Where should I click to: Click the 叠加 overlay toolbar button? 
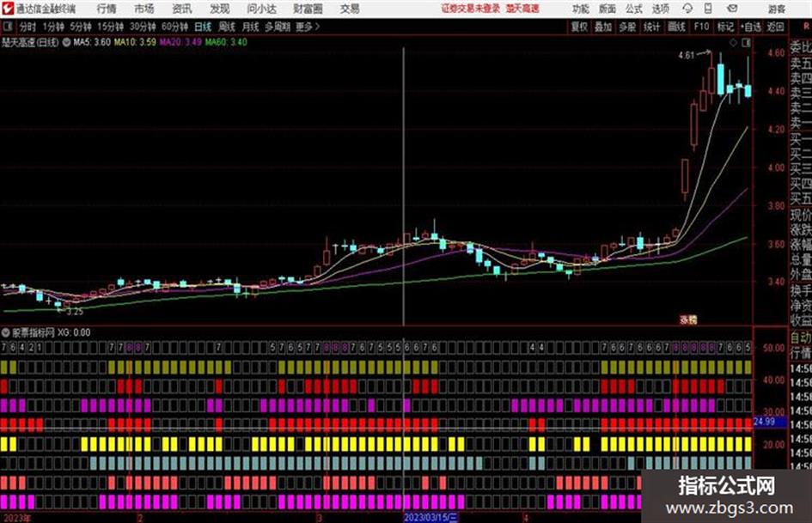(603, 27)
